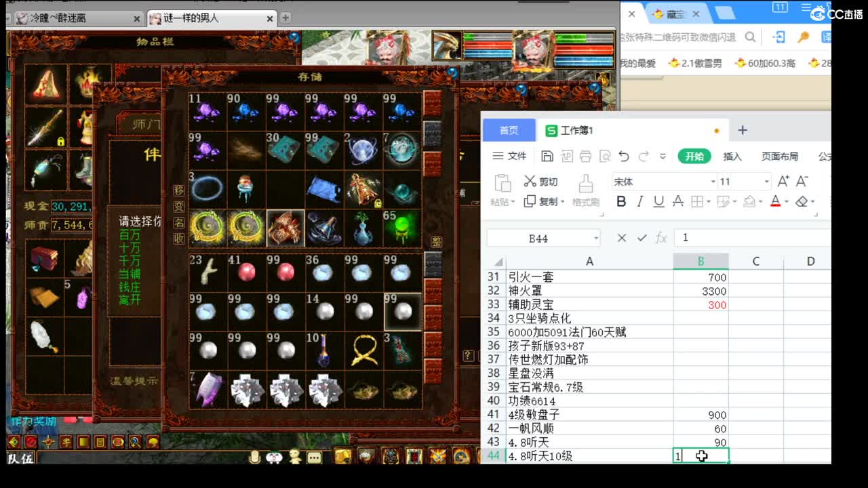Click the formula bar input showing 1
Image resolution: width=868 pixels, height=488 pixels.
(753, 237)
